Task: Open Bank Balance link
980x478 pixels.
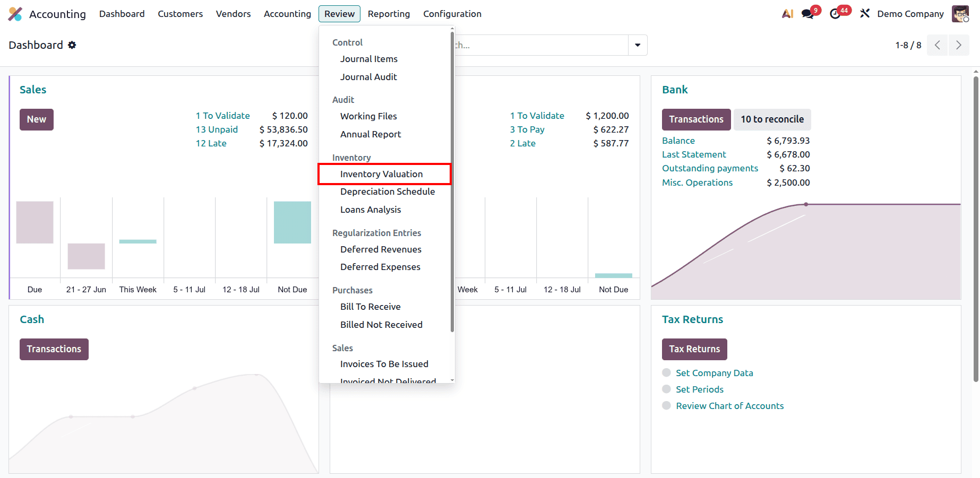Action: tap(678, 141)
